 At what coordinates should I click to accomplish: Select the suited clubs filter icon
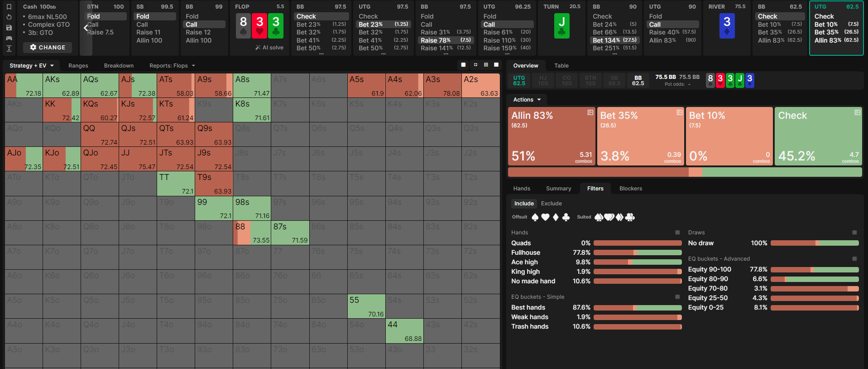point(630,217)
